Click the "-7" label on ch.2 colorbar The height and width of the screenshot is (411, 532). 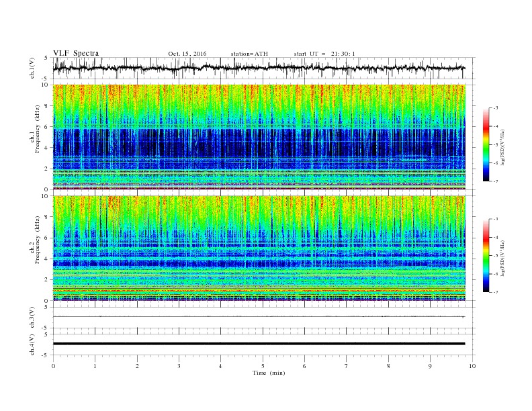coord(495,292)
